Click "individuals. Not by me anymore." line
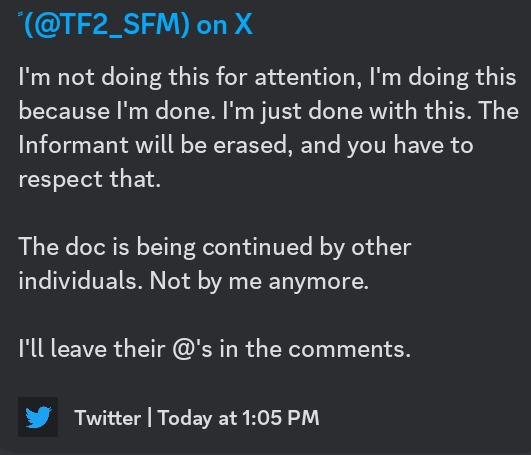Screen dimensions: 531x455 pos(194,281)
